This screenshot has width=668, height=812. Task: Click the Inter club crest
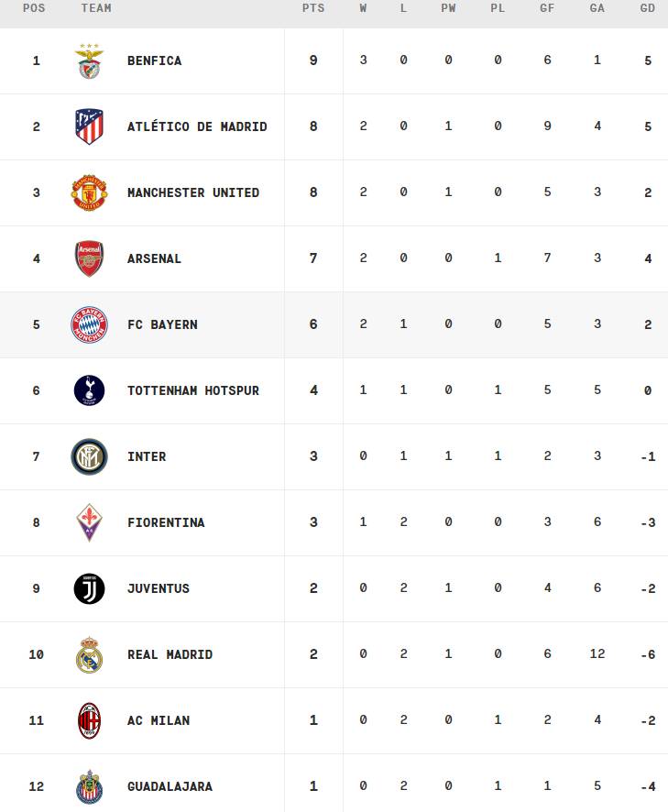point(89,456)
